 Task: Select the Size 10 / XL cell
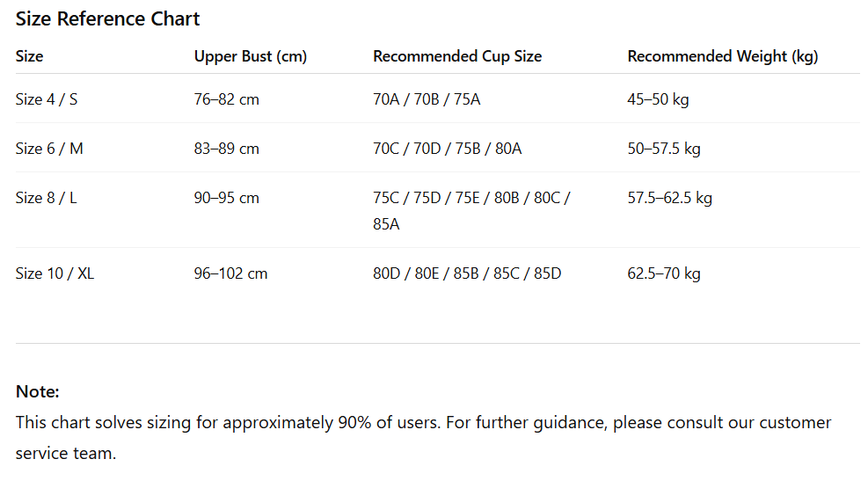click(x=55, y=273)
